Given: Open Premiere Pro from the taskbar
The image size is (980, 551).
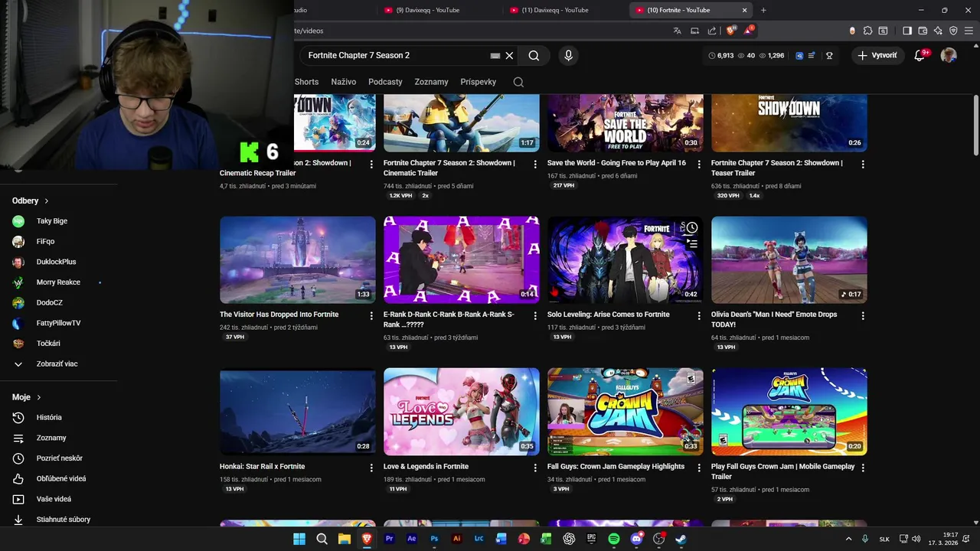Looking at the screenshot, I should click(x=389, y=539).
